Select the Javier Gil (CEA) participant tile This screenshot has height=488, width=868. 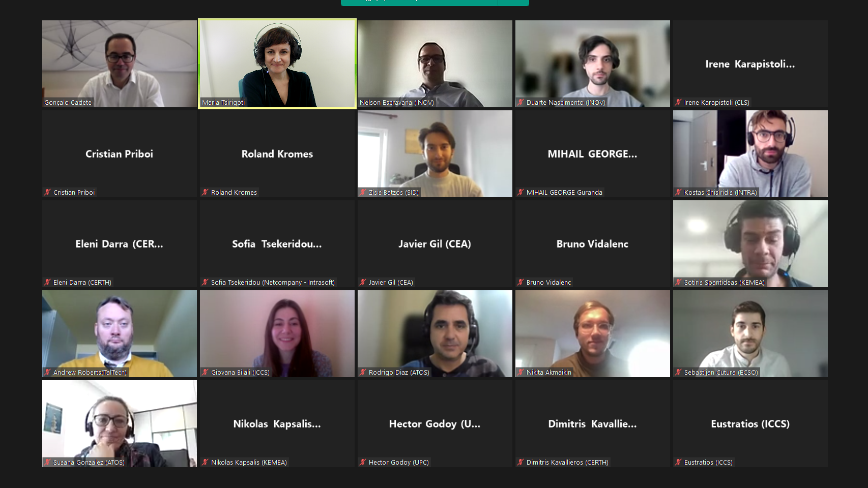point(435,243)
